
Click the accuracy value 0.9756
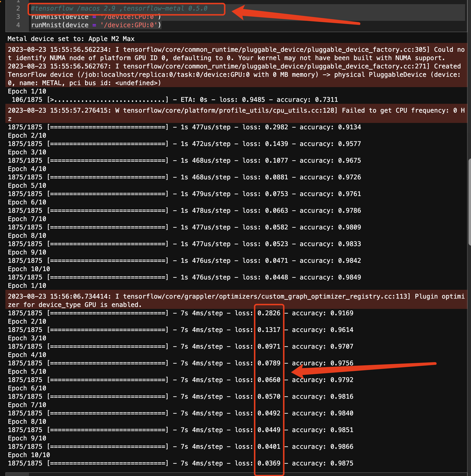pyautogui.click(x=342, y=363)
